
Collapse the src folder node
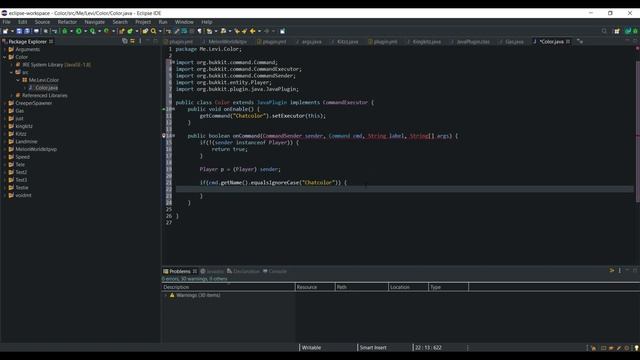11,72
